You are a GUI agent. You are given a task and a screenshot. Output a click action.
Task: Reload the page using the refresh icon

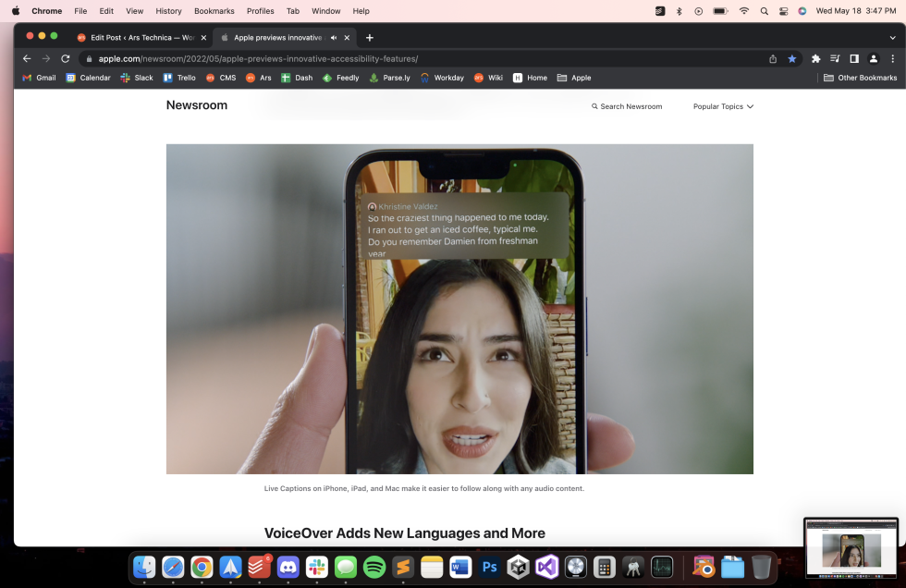point(65,57)
